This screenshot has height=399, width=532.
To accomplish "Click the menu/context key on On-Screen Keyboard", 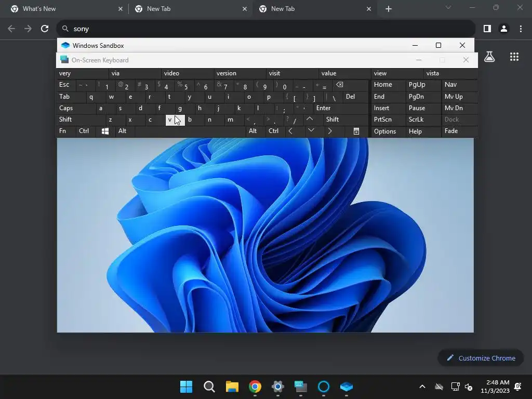I will coord(356,131).
